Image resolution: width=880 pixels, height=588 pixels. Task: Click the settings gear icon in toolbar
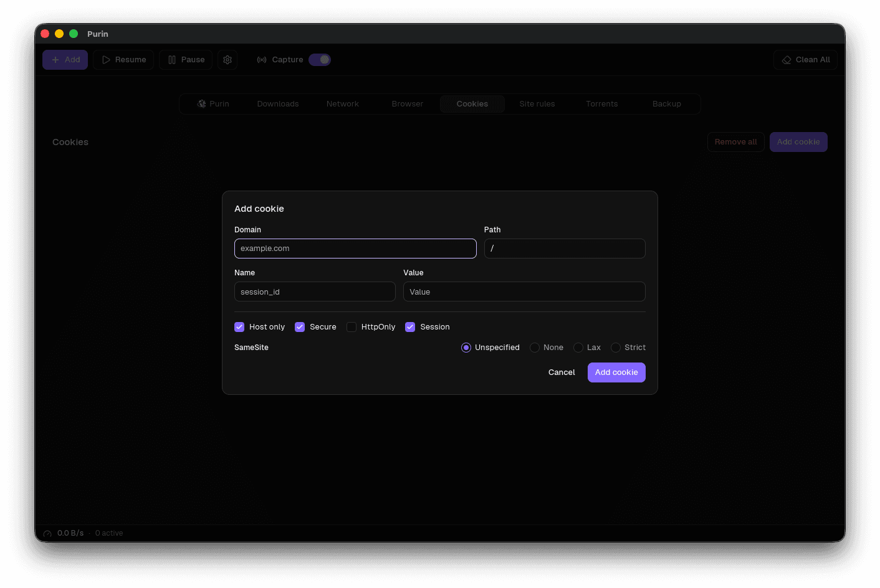(227, 60)
